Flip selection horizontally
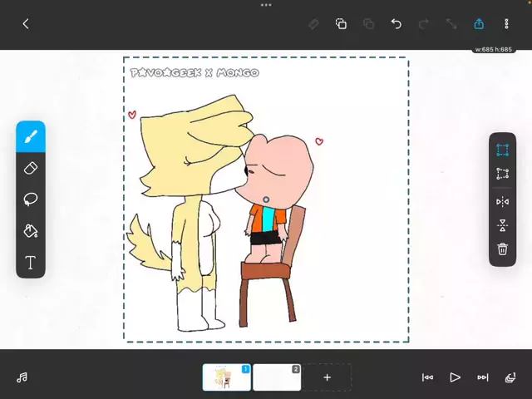The height and width of the screenshot is (399, 532). 502,201
